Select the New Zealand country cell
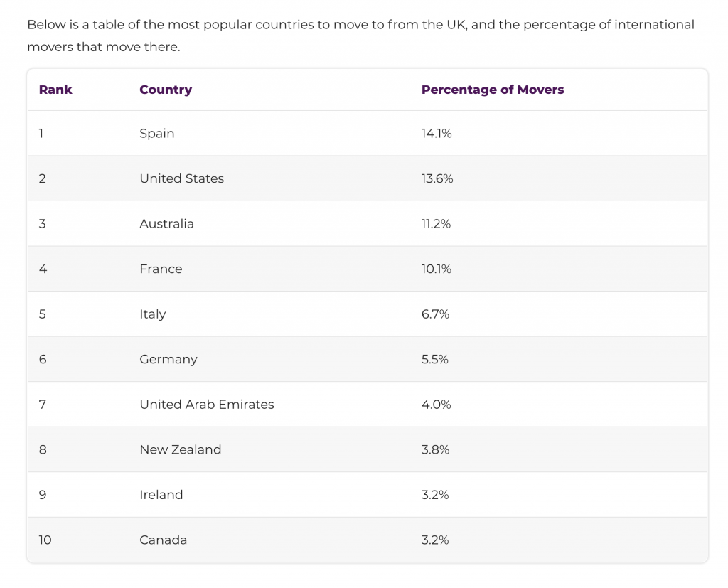Image resolution: width=728 pixels, height=588 pixels. [x=180, y=449]
